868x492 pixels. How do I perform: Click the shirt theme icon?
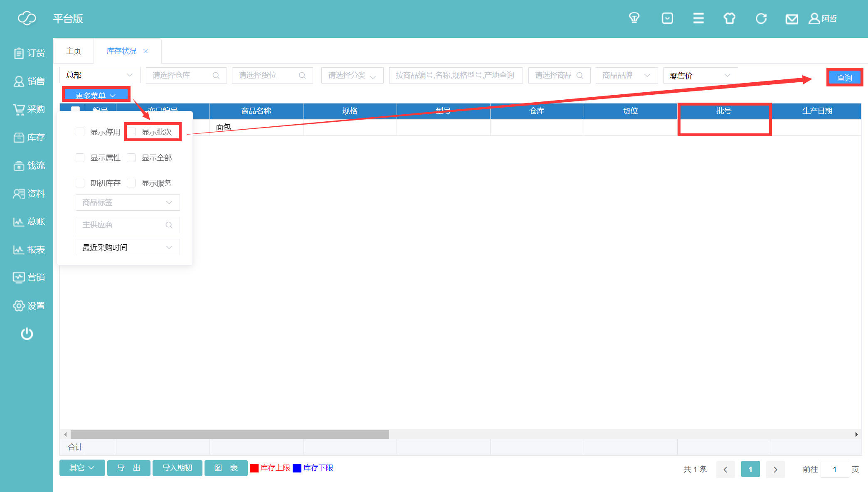(x=729, y=18)
